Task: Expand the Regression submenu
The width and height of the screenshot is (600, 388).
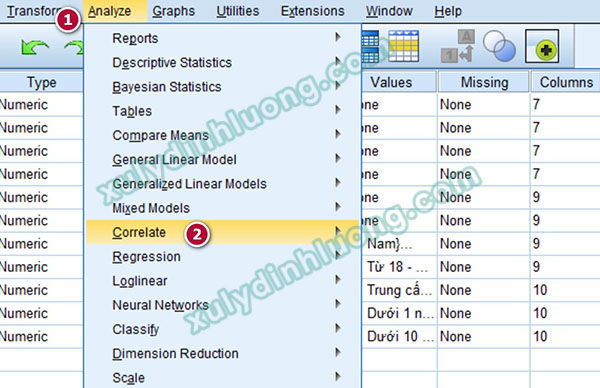Action: 222,256
